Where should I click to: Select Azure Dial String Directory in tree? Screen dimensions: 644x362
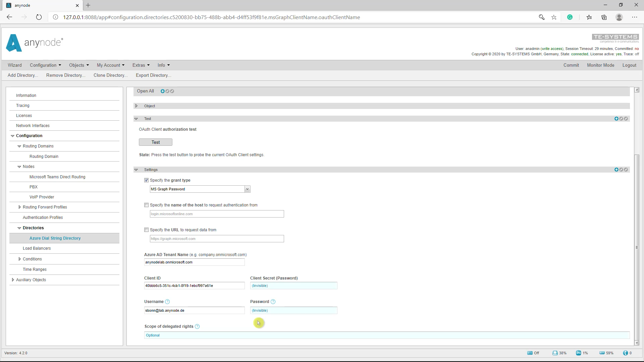(64, 238)
